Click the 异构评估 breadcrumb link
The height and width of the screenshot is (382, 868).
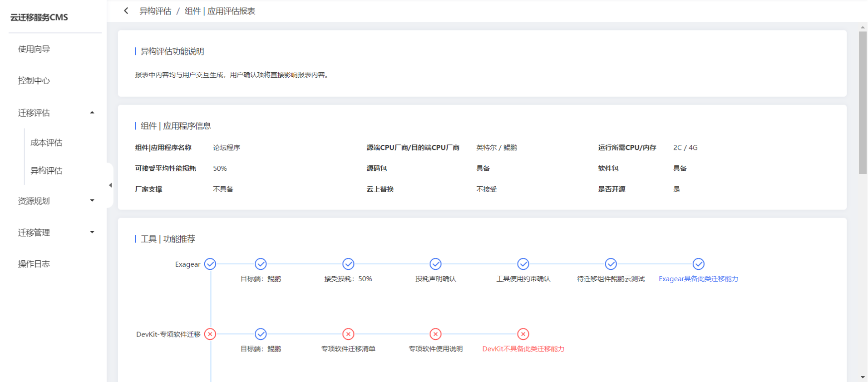(x=155, y=11)
